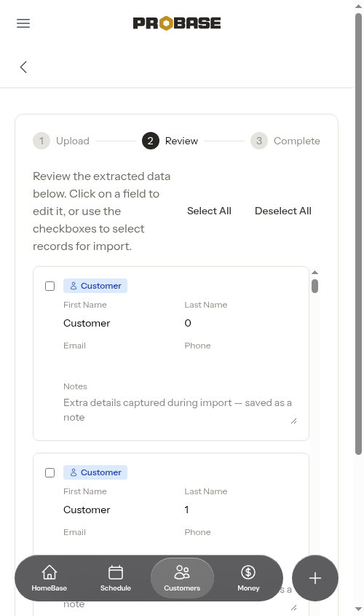Click the Upload step label
The width and height of the screenshot is (364, 616).
pyautogui.click(x=73, y=141)
